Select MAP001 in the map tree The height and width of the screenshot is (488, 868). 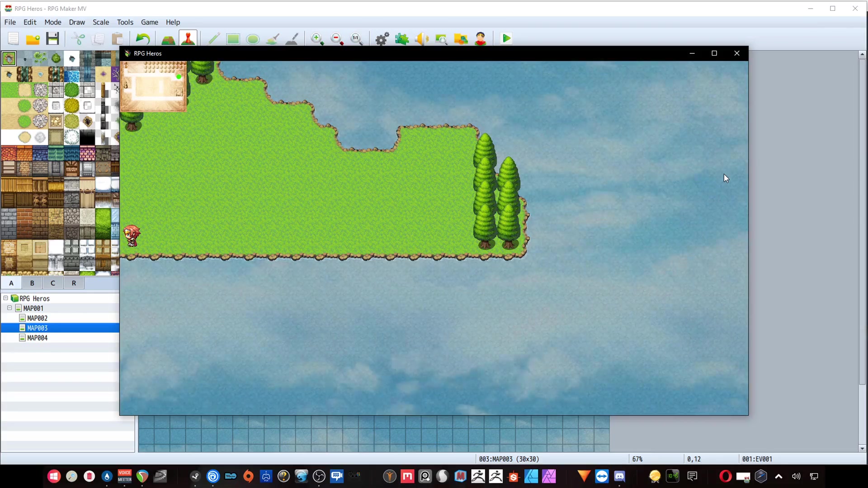(33, 309)
